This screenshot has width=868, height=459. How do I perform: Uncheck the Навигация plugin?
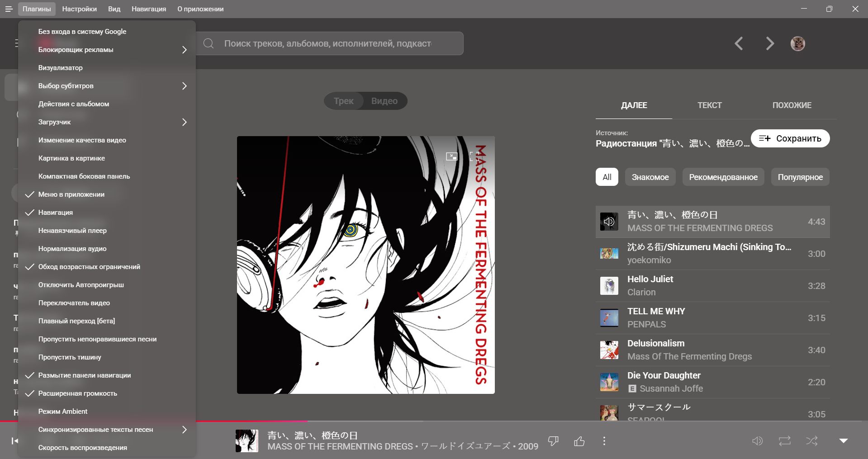pos(107,213)
